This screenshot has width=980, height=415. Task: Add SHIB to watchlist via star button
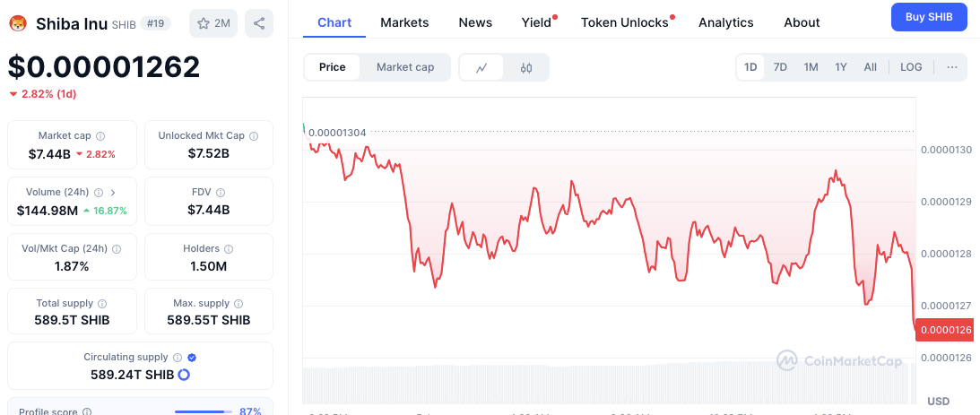click(x=213, y=23)
